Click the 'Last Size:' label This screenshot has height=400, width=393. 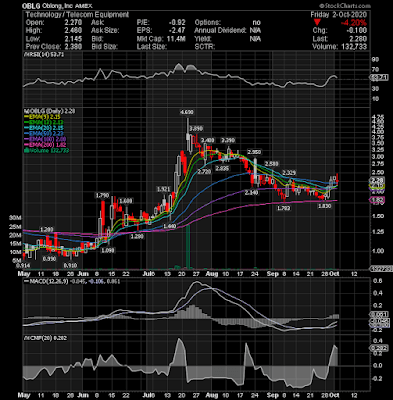click(x=152, y=47)
